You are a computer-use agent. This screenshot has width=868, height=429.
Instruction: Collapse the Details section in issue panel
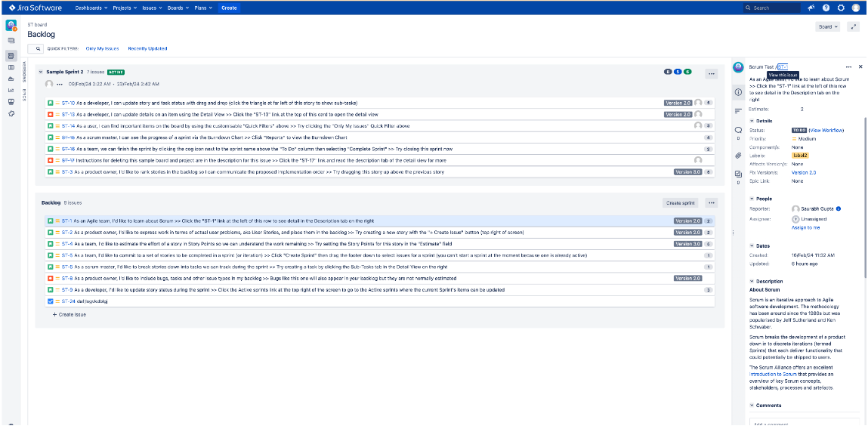point(752,121)
